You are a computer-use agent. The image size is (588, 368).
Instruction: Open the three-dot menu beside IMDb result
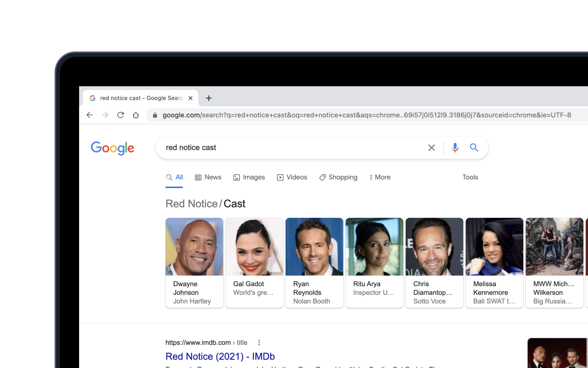(259, 343)
